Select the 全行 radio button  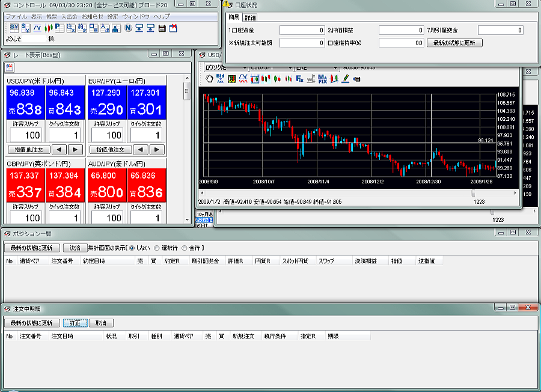(x=185, y=248)
